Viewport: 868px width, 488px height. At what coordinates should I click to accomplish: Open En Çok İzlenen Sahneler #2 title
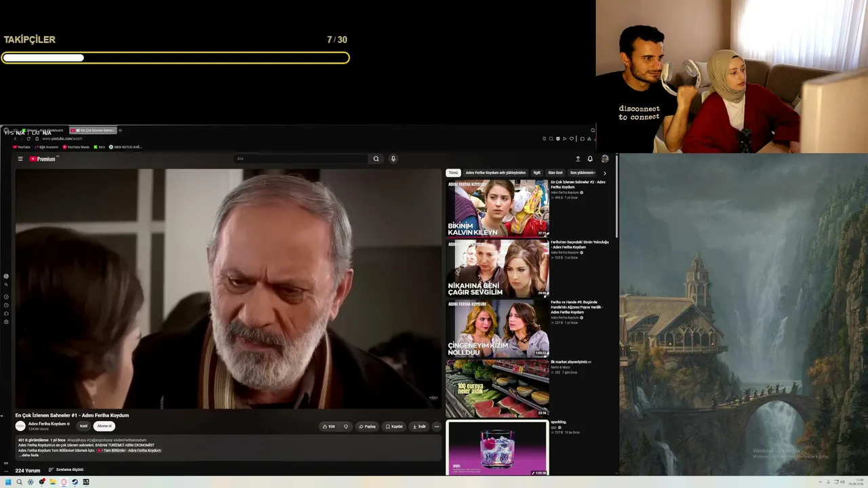[x=578, y=184]
